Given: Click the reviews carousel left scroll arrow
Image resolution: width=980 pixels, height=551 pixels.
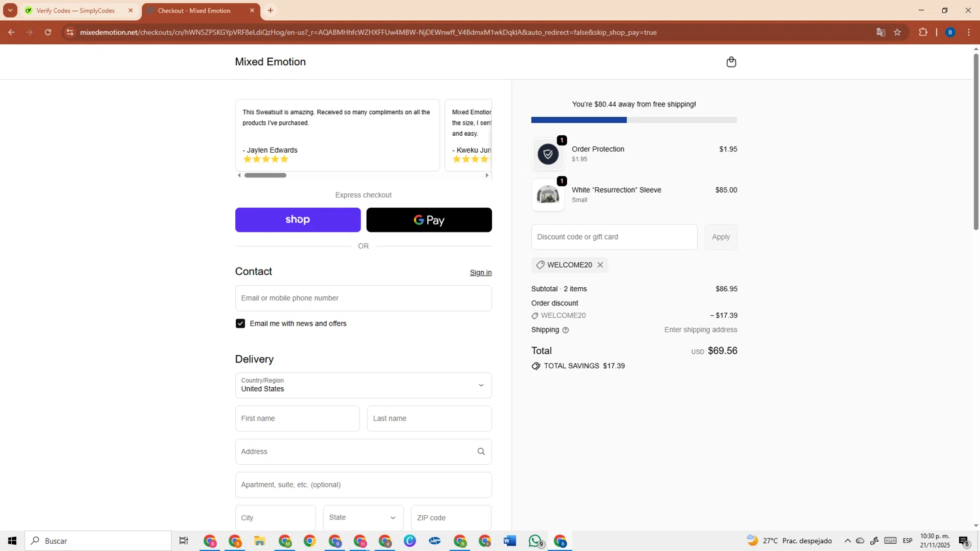Looking at the screenshot, I should coord(239,176).
